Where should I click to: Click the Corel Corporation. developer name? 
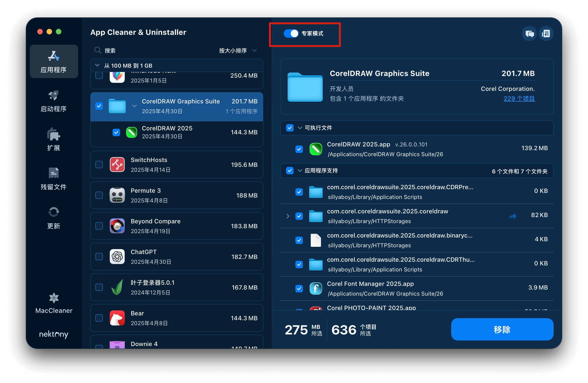pos(508,89)
